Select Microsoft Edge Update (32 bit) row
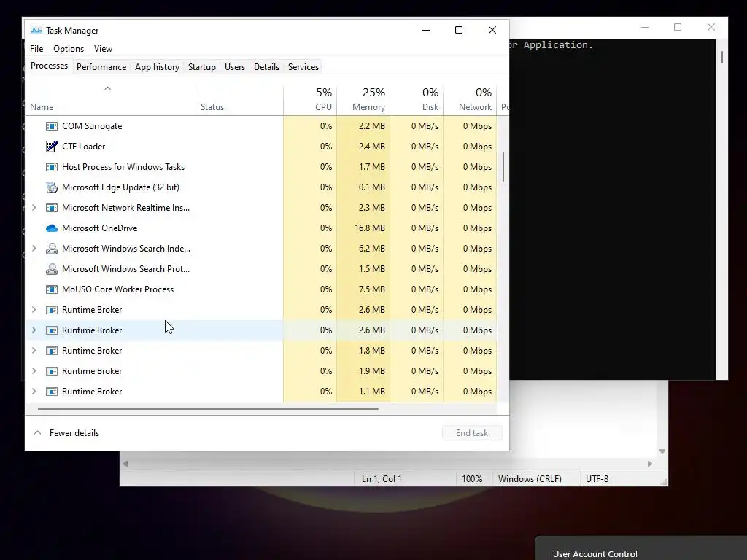This screenshot has width=747, height=560. (261, 187)
